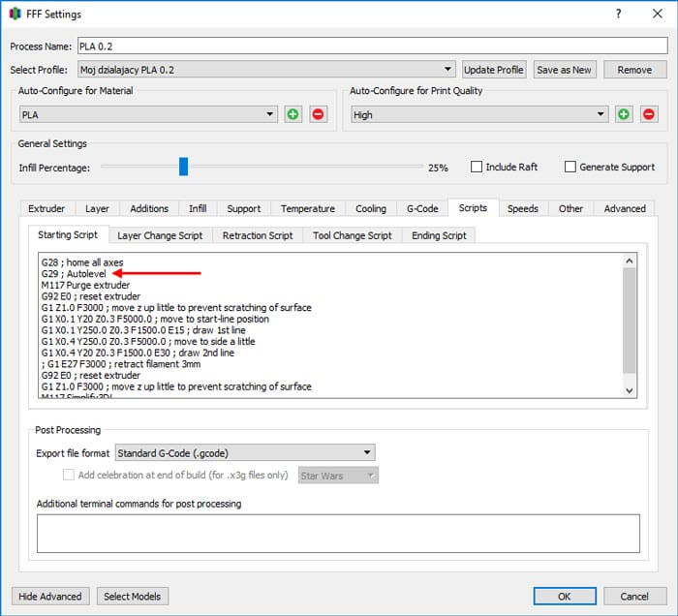Click the Hide Advanced button
Viewport: 678px width, 616px height.
point(50,596)
